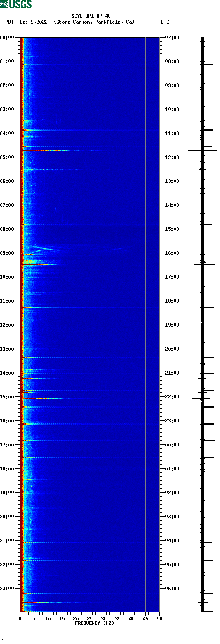Click the '40' frequency tick label
Viewport: 220px width, 644px height.
tap(132, 619)
